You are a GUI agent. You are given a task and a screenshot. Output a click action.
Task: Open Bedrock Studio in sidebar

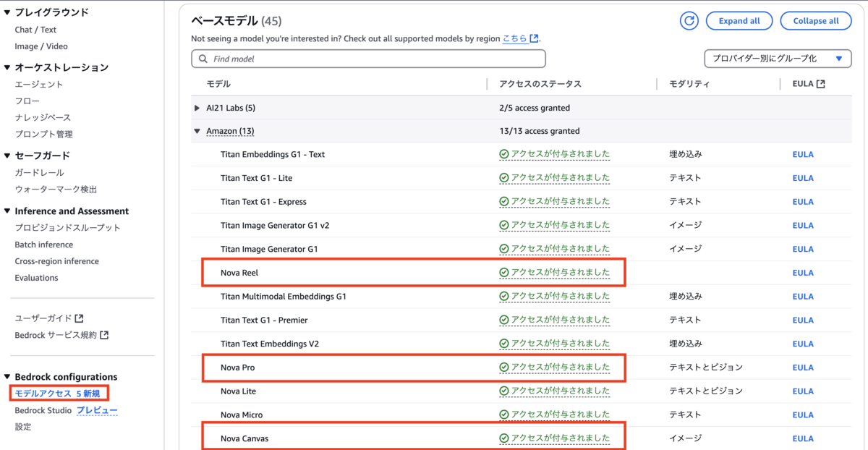tap(43, 410)
